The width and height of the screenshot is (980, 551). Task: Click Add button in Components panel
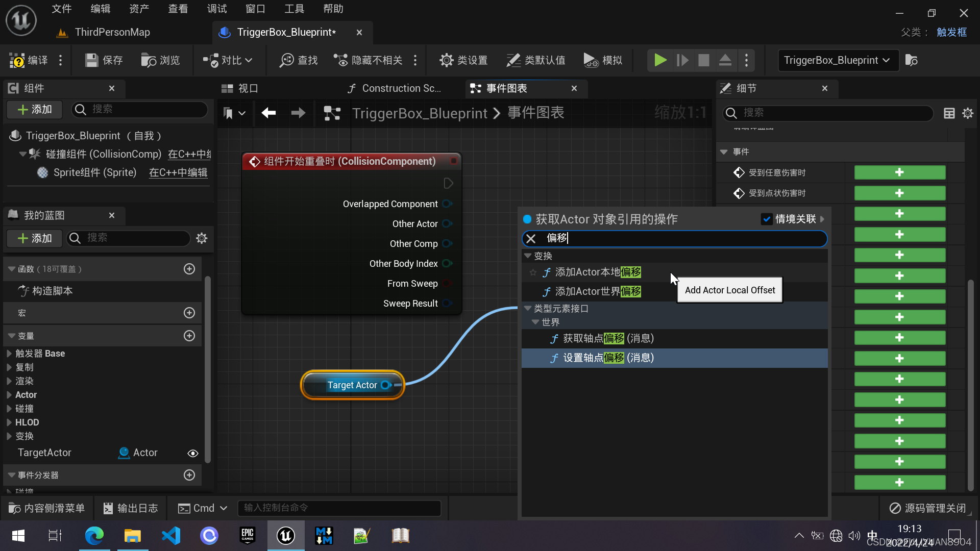tap(34, 110)
